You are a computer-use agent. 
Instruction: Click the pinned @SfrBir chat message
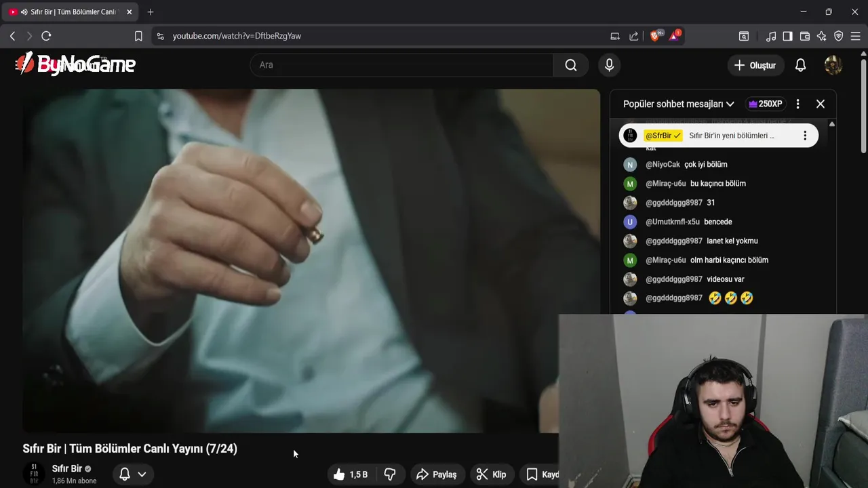719,136
